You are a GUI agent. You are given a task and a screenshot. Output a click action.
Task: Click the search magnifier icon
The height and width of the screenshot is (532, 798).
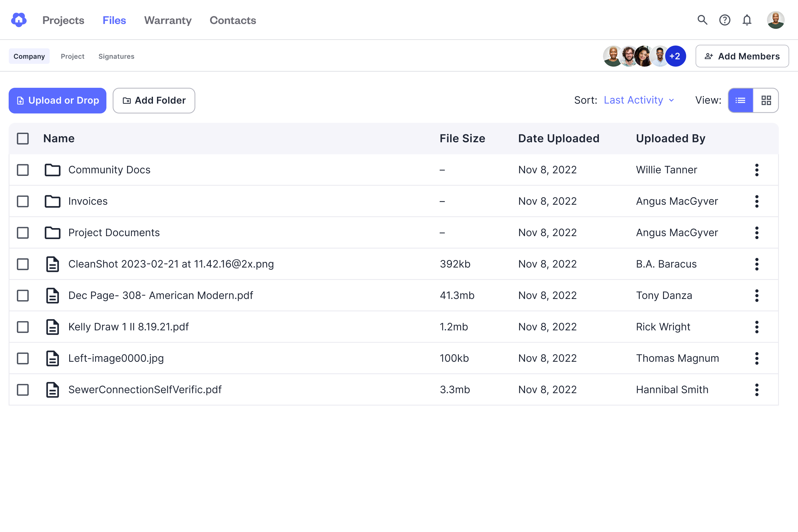(x=702, y=20)
